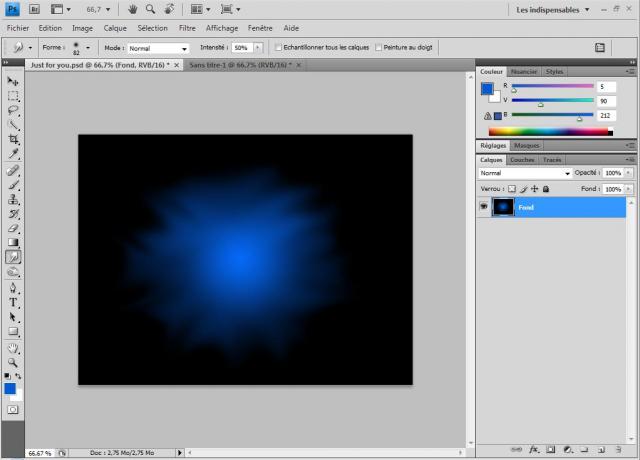Enable Echantillonner tous les calques checkbox
This screenshot has height=460, width=640.
point(278,47)
